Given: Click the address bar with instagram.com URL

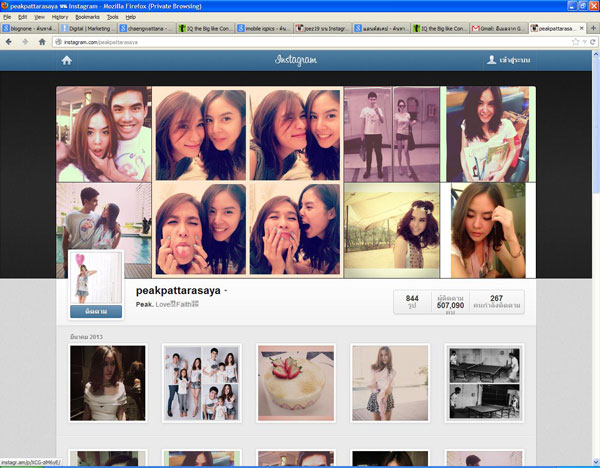Looking at the screenshot, I should tap(314, 42).
